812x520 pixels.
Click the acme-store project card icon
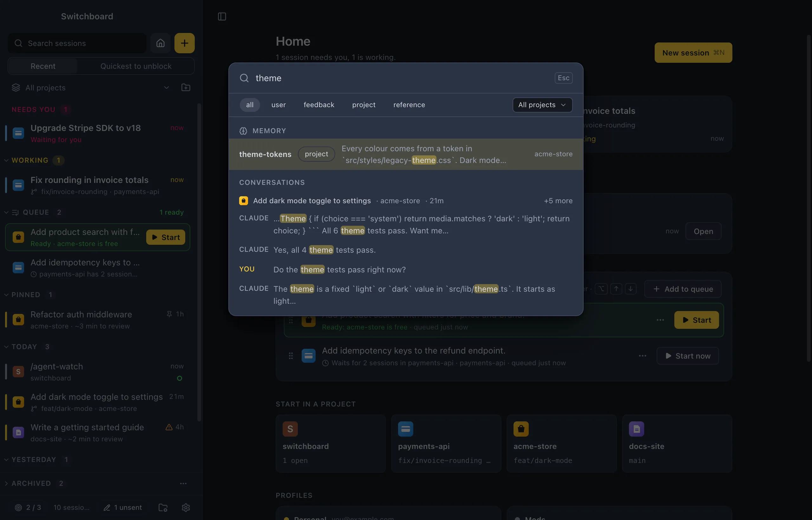click(x=521, y=429)
